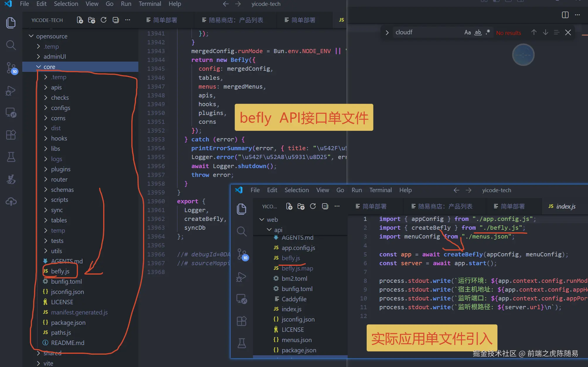Image resolution: width=588 pixels, height=367 pixels.
Task: Open Run and Debug view in main window
Action: [11, 90]
